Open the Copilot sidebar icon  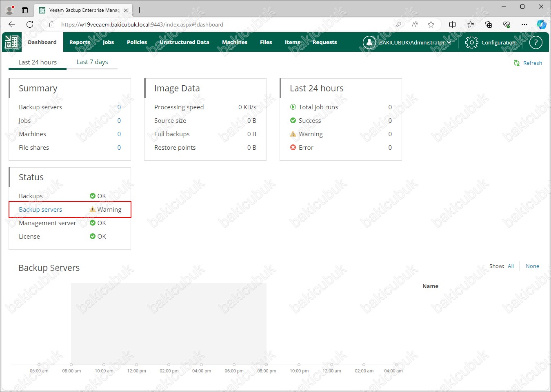coord(542,24)
